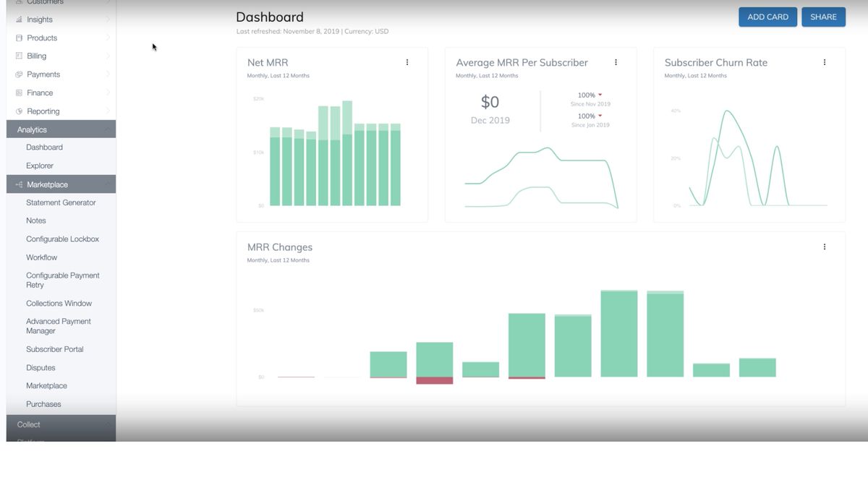Click the tallest bar in Net MRR chart
The height and width of the screenshot is (488, 868).
coord(347,153)
